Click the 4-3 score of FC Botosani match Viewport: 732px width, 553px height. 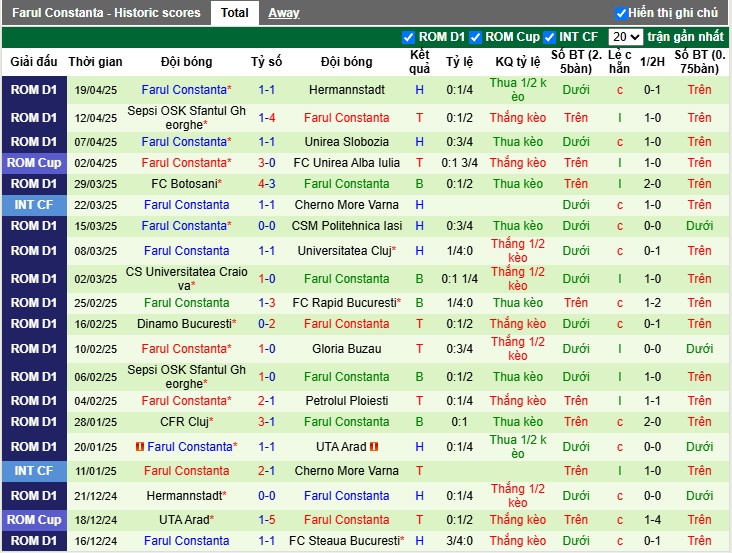click(x=267, y=183)
